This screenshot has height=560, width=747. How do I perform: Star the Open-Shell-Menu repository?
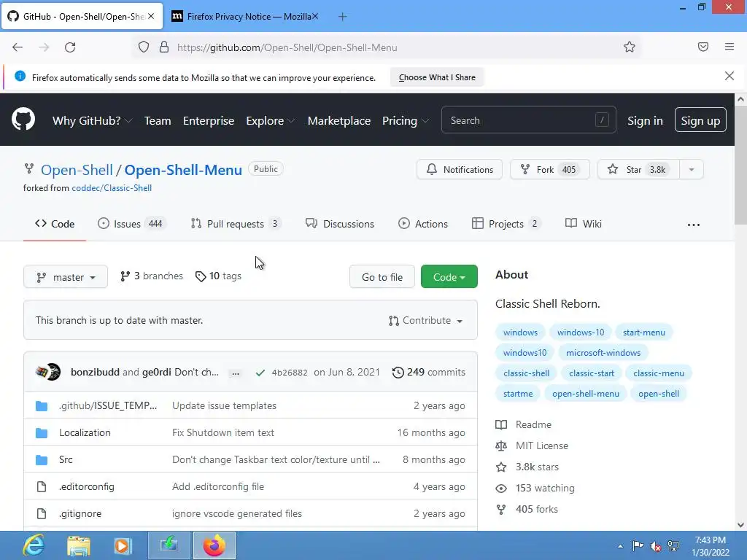tap(638, 169)
